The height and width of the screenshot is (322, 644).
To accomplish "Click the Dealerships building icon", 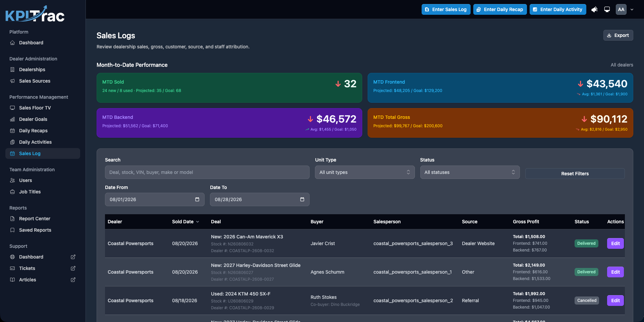I will click(12, 70).
